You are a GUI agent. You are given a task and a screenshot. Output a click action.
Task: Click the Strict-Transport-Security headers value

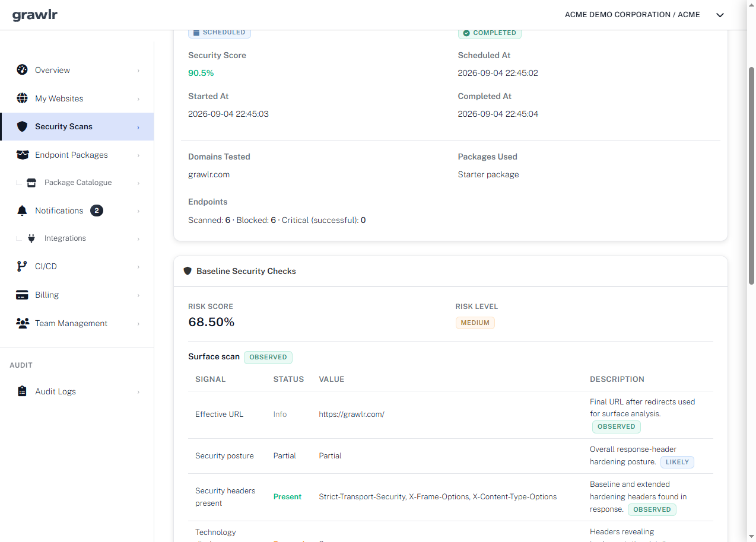click(437, 497)
